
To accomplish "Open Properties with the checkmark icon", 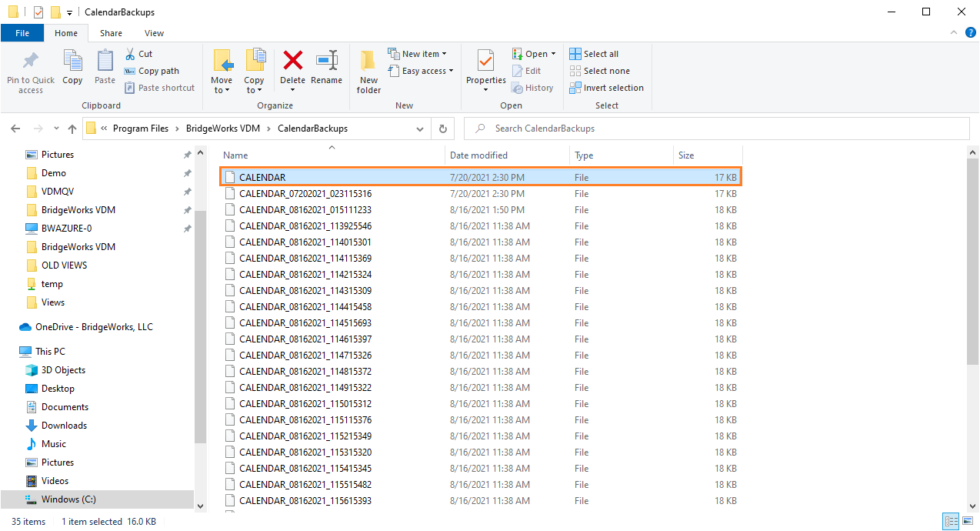I will 485,62.
